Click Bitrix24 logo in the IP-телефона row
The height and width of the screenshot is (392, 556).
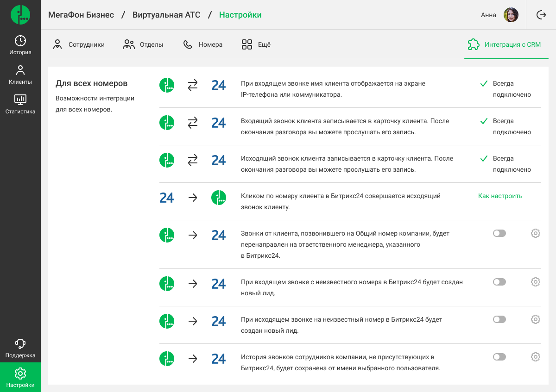point(219,85)
